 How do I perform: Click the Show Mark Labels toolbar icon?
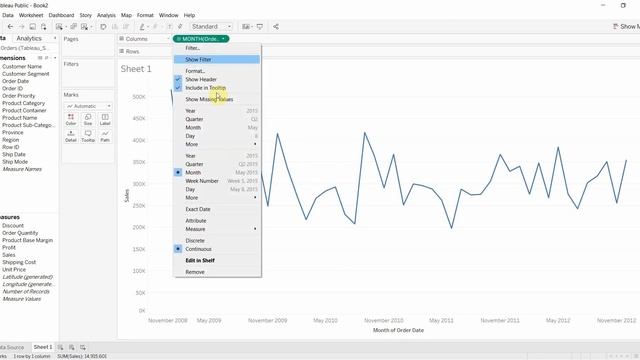[x=169, y=27]
